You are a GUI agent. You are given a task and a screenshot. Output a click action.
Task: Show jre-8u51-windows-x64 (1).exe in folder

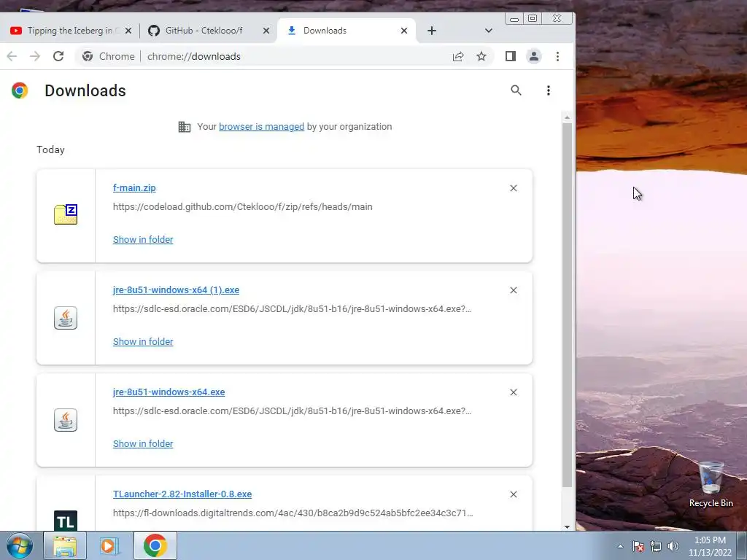pyautogui.click(x=143, y=341)
